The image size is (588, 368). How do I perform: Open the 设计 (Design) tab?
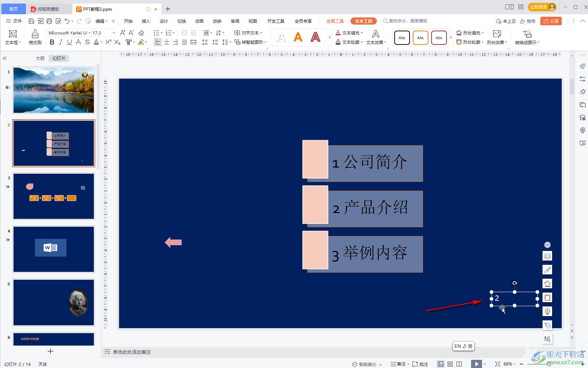[164, 21]
